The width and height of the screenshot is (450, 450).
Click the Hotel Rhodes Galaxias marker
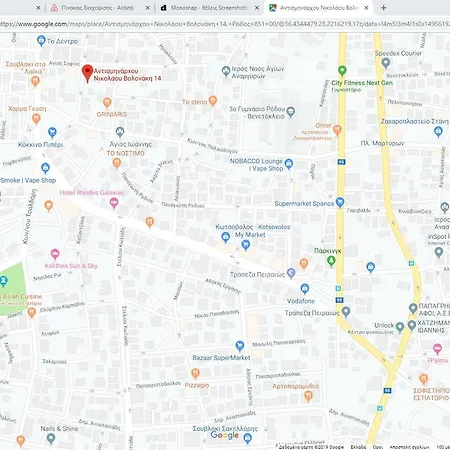click(x=114, y=203)
